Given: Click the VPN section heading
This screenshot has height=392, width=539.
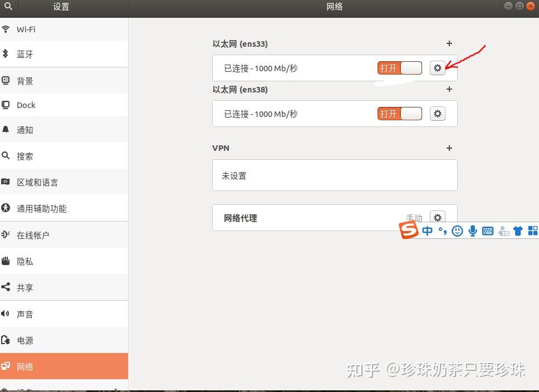Looking at the screenshot, I should (x=220, y=148).
